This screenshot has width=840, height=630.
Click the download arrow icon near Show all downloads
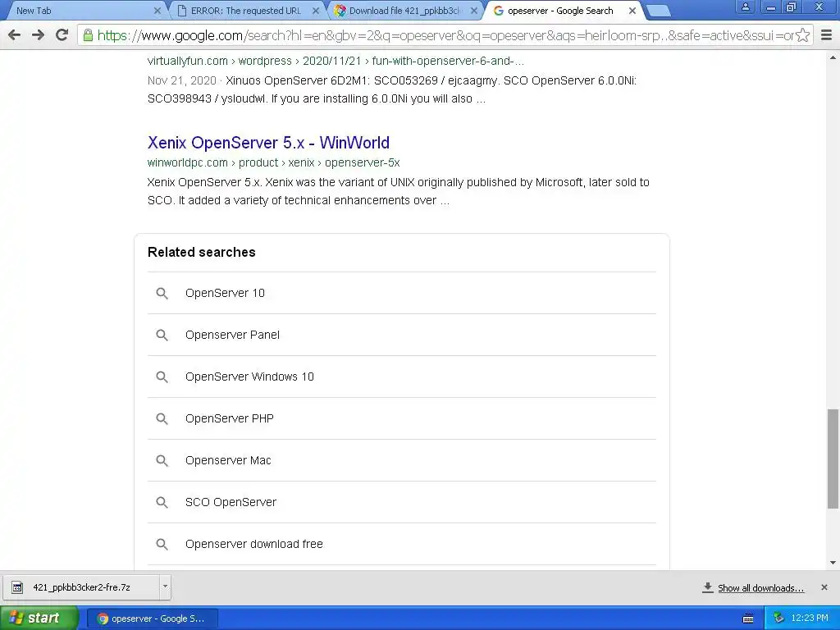(x=708, y=587)
